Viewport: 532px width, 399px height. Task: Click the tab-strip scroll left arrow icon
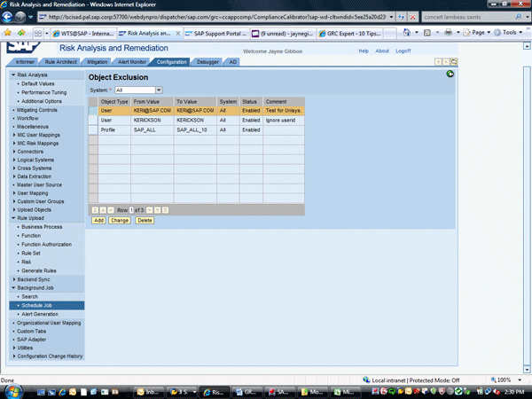[x=438, y=62]
